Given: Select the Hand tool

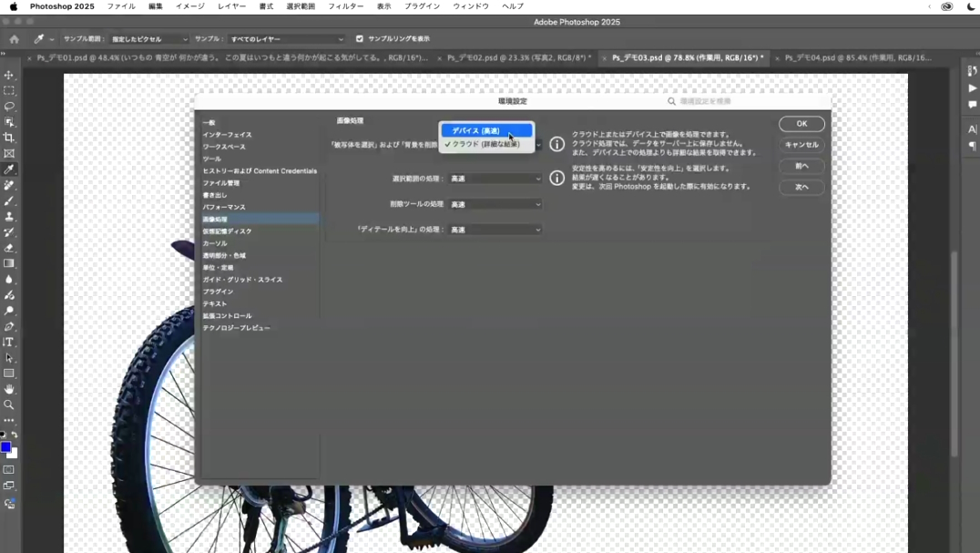Looking at the screenshot, I should (9, 389).
